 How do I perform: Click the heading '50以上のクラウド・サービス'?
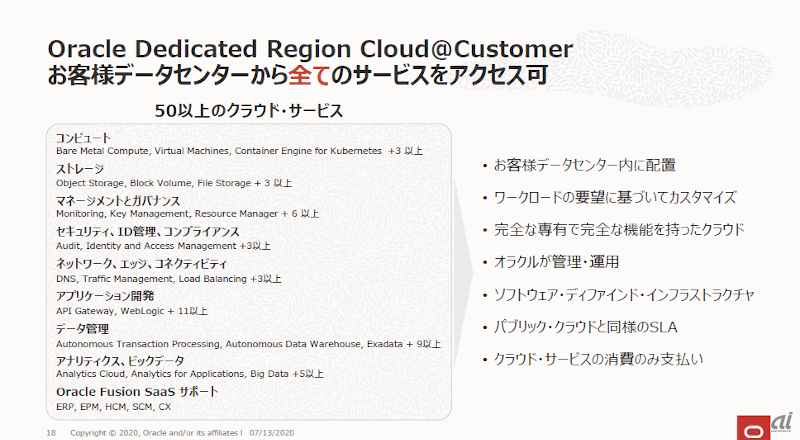click(x=249, y=111)
